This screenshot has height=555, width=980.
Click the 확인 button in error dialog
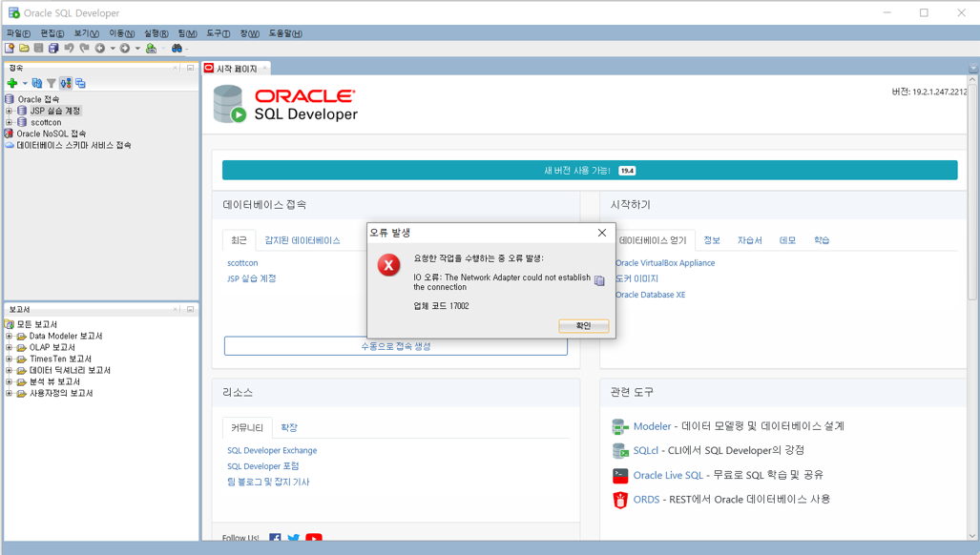click(x=584, y=326)
